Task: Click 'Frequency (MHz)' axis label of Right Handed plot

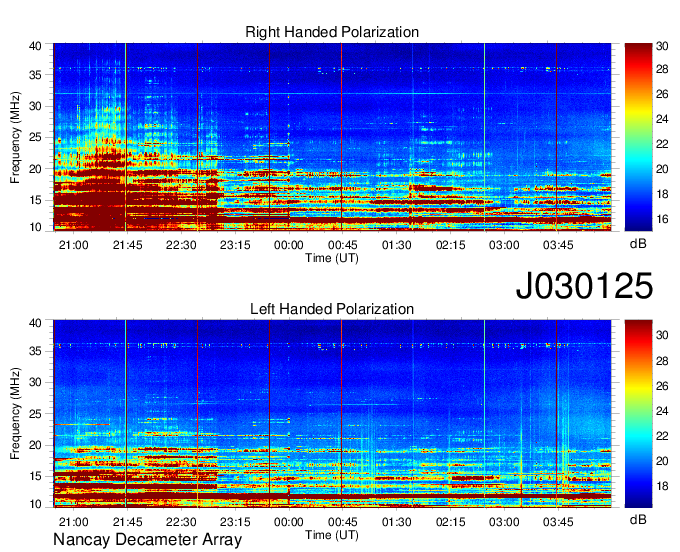Action: coord(15,137)
